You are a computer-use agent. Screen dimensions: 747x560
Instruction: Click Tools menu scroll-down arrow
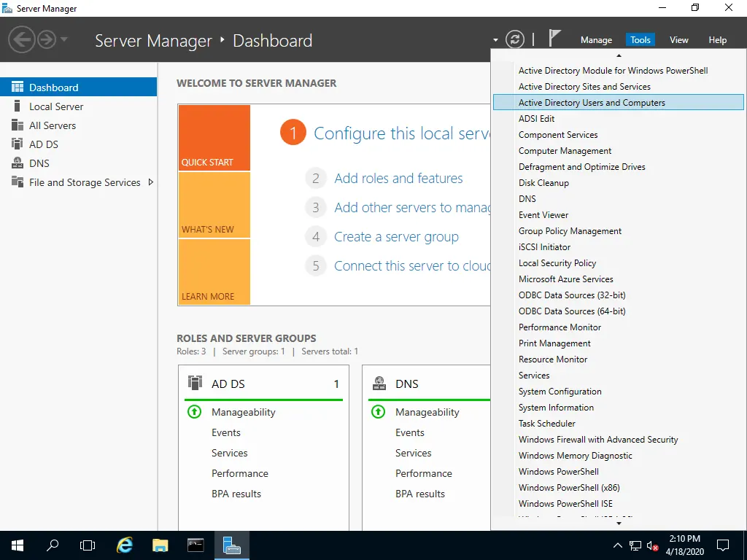point(619,524)
